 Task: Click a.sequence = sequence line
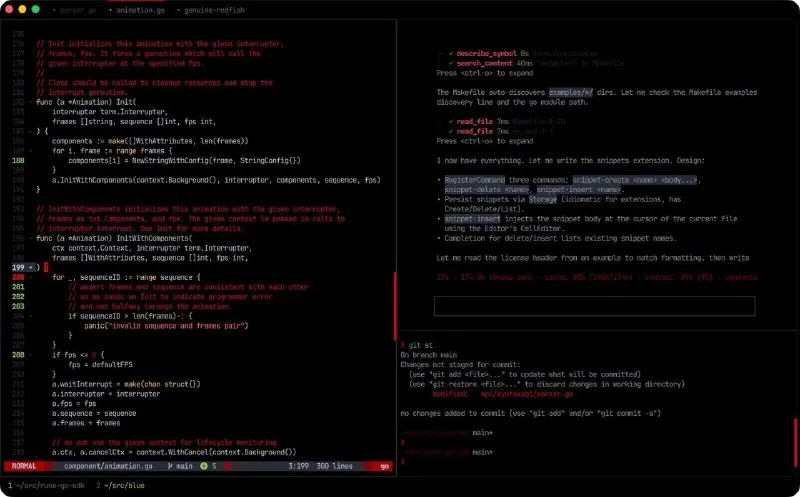point(94,413)
